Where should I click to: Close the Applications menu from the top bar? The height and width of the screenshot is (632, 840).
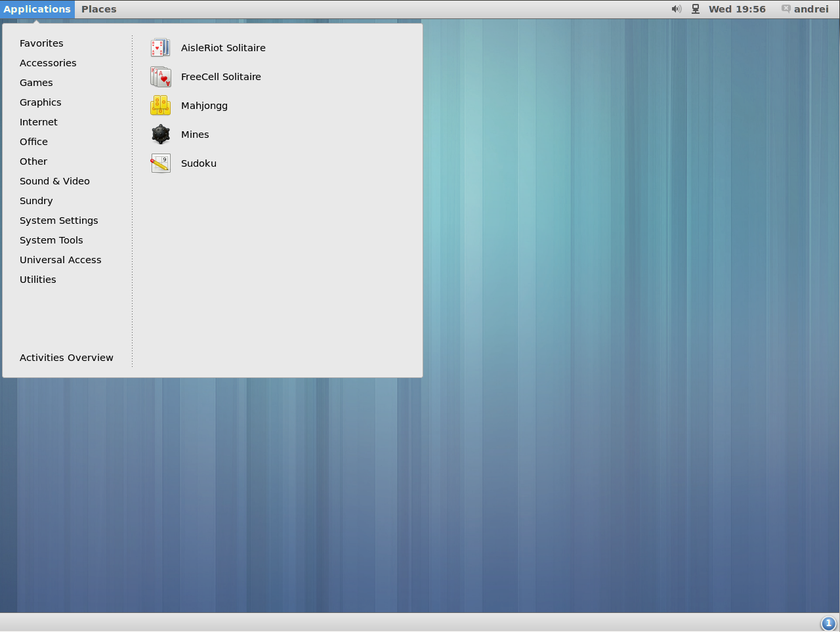37,9
